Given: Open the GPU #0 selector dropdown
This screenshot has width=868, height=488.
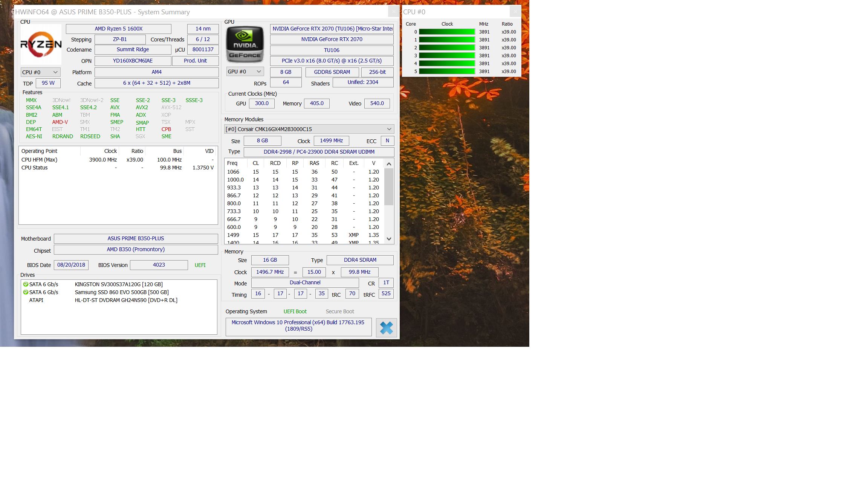Looking at the screenshot, I should (x=245, y=72).
